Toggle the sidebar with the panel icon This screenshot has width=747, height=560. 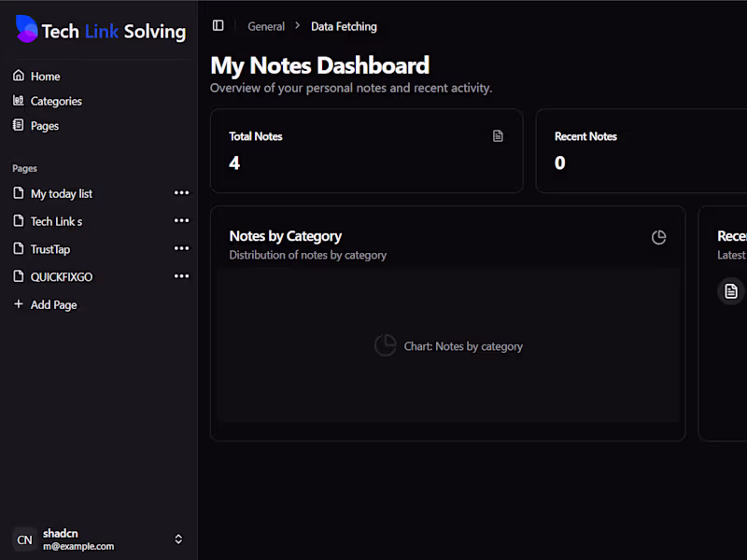coord(218,25)
